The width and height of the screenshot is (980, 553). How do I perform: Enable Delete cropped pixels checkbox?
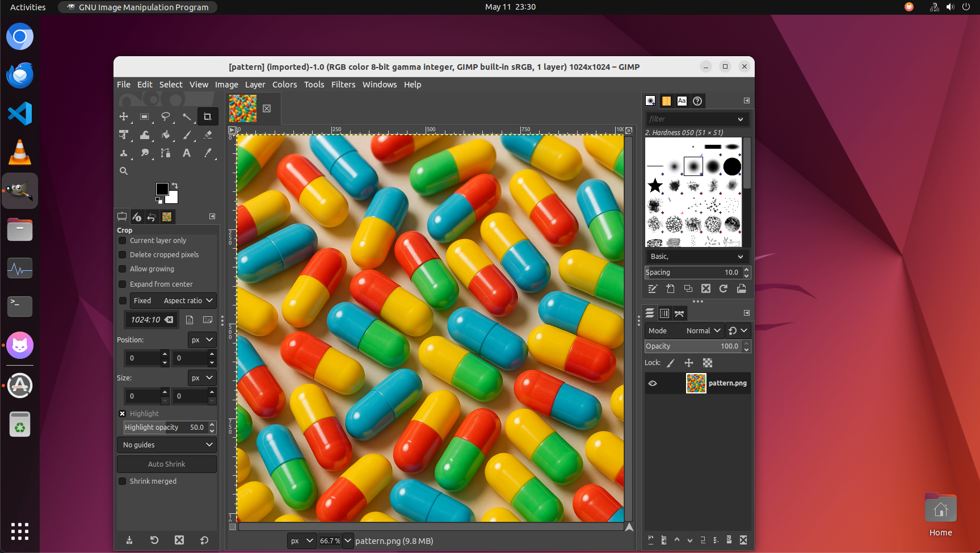123,255
